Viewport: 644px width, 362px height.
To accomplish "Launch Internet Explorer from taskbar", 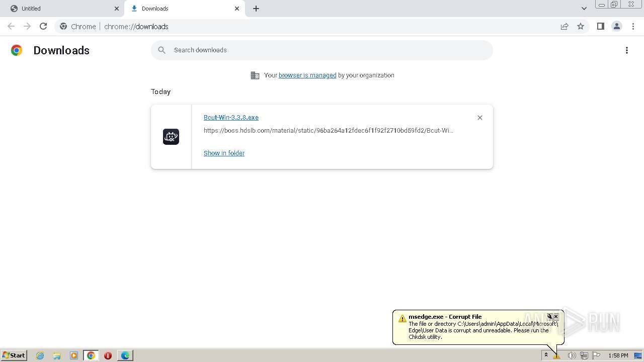I will (x=40, y=355).
